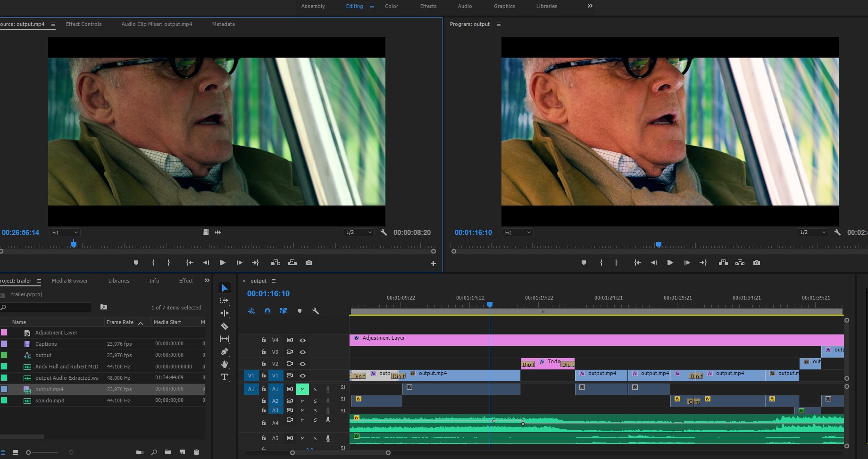Screen dimensions: 868x459
Task: Hide track V2 with eye toggle
Action: pyautogui.click(x=303, y=364)
